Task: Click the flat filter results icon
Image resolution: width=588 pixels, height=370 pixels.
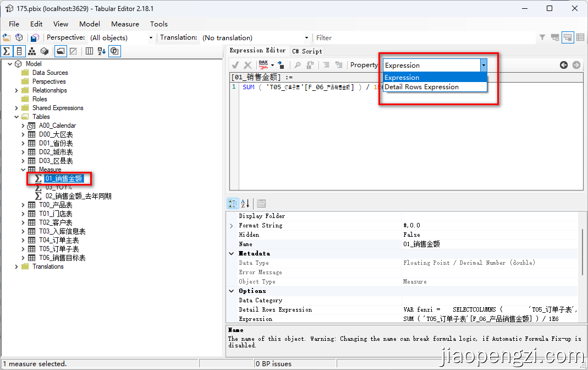Action: pos(568,37)
